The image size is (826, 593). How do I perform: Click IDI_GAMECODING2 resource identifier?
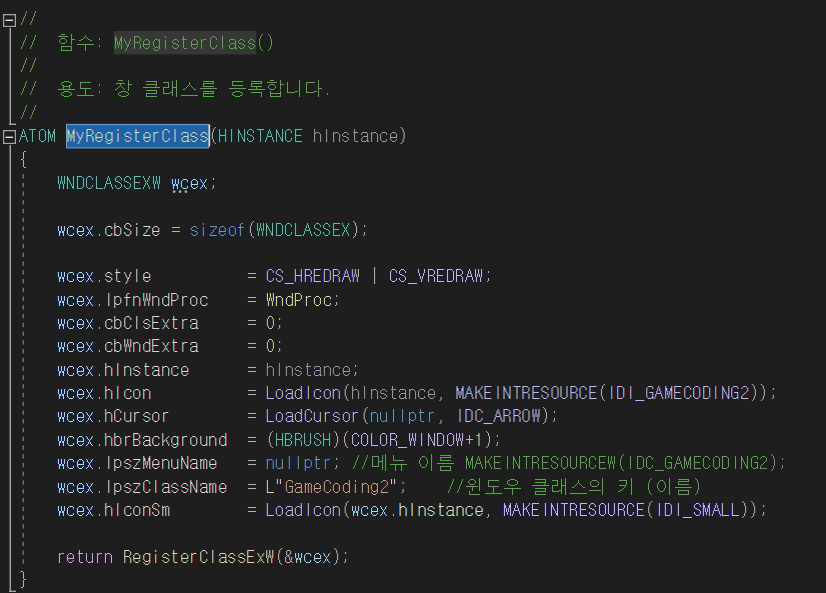point(678,393)
